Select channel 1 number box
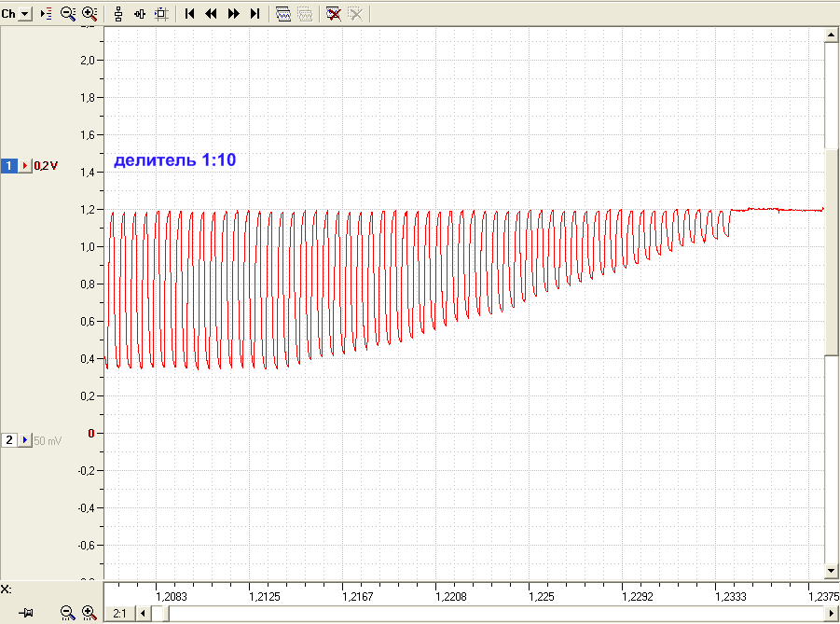Image resolution: width=840 pixels, height=624 pixels. (8, 166)
